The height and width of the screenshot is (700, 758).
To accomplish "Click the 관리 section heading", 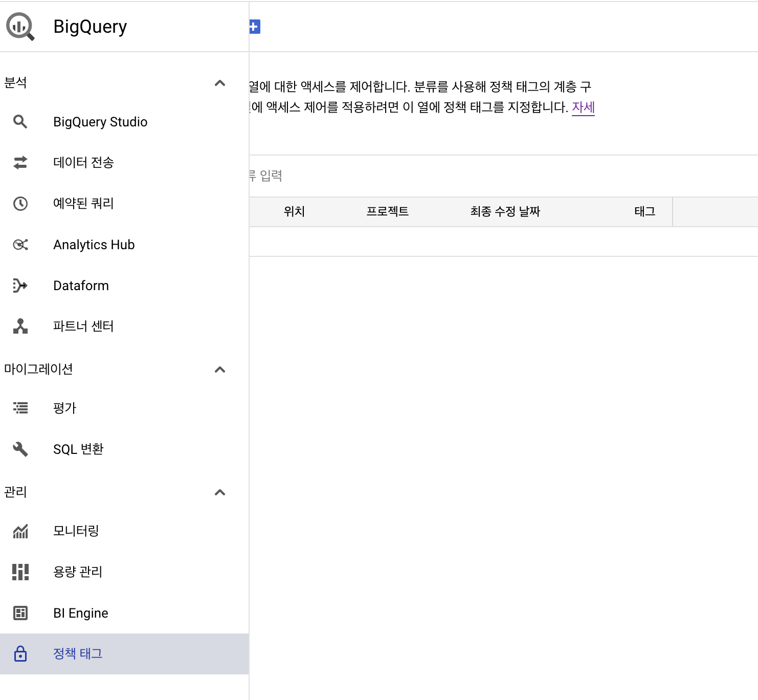I will [x=15, y=492].
